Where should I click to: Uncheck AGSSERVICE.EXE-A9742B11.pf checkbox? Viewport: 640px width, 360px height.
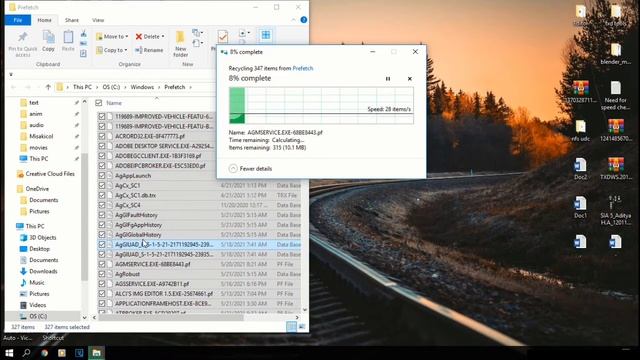102,284
